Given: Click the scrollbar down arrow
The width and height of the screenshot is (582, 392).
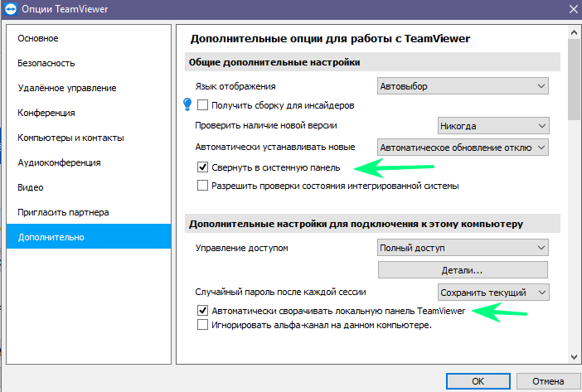Looking at the screenshot, I should (574, 356).
